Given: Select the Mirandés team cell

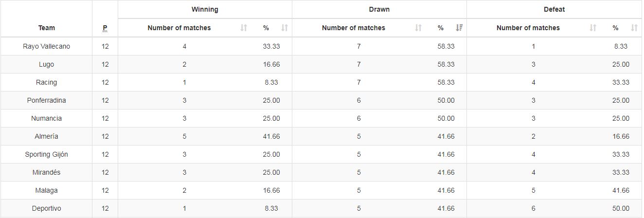Looking at the screenshot, I should click(47, 172).
